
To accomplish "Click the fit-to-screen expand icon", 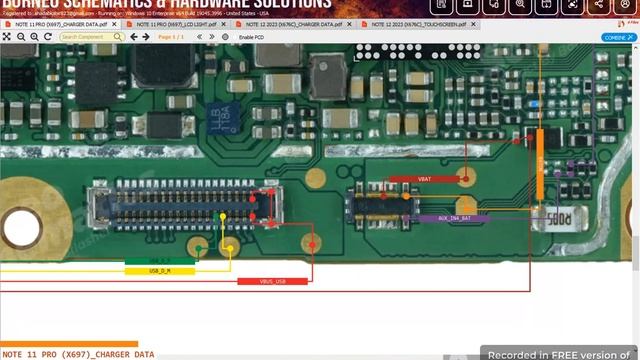I will point(7,37).
